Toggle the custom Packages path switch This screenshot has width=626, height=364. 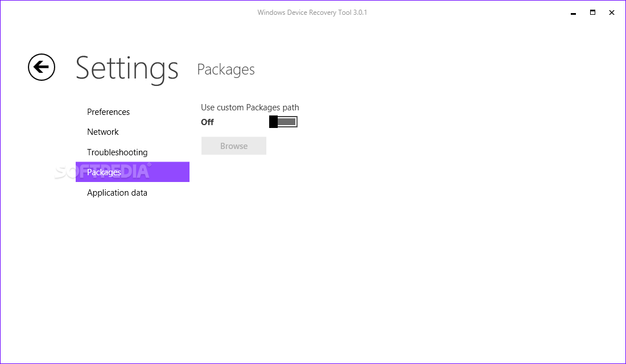[x=283, y=122]
